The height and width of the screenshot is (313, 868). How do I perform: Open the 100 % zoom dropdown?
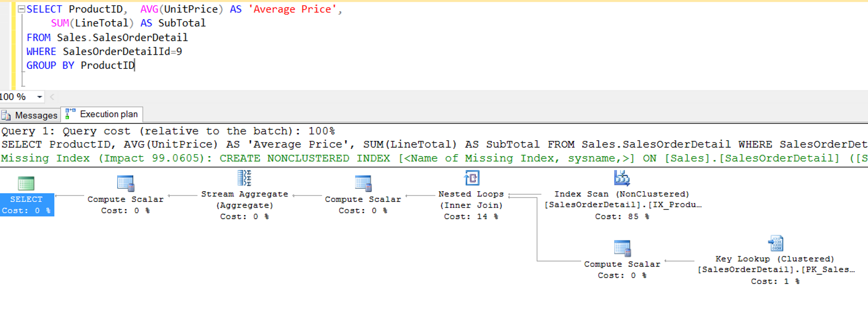[39, 97]
